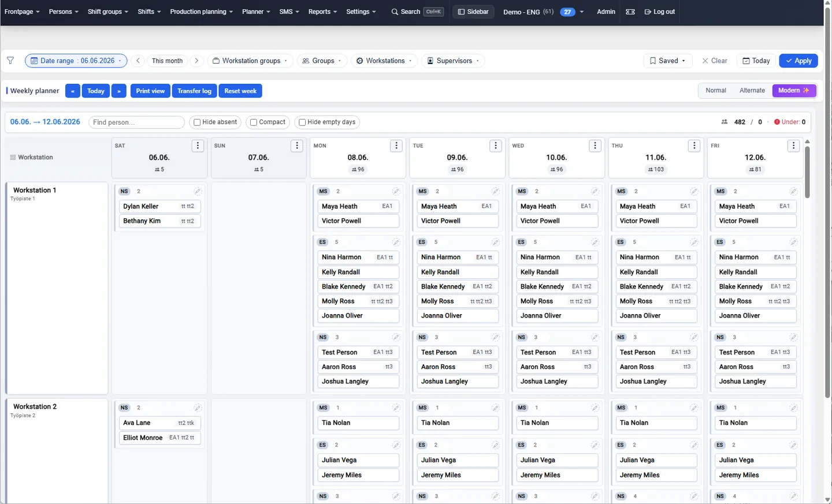Screen dimensions: 832x504
Task: Edit Workstation 2 Saturday NS shift pencil
Action: pos(197,408)
